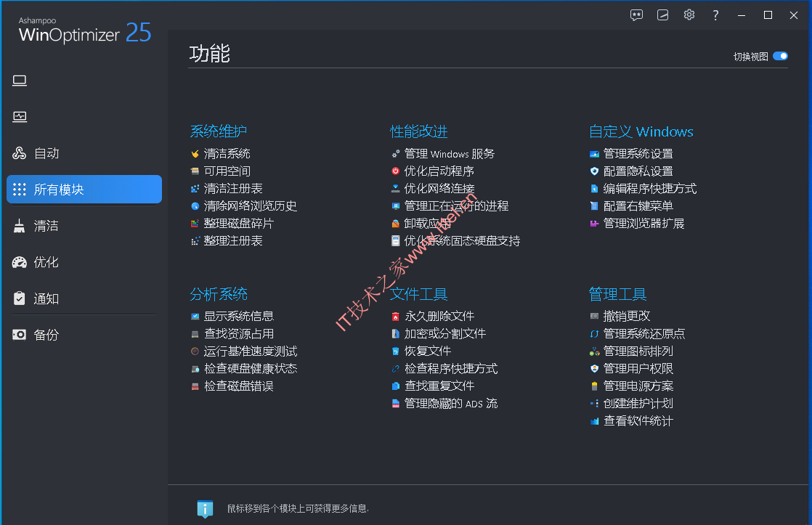Open 管理正在运行的进程 module
The height and width of the screenshot is (525, 812).
pos(456,206)
